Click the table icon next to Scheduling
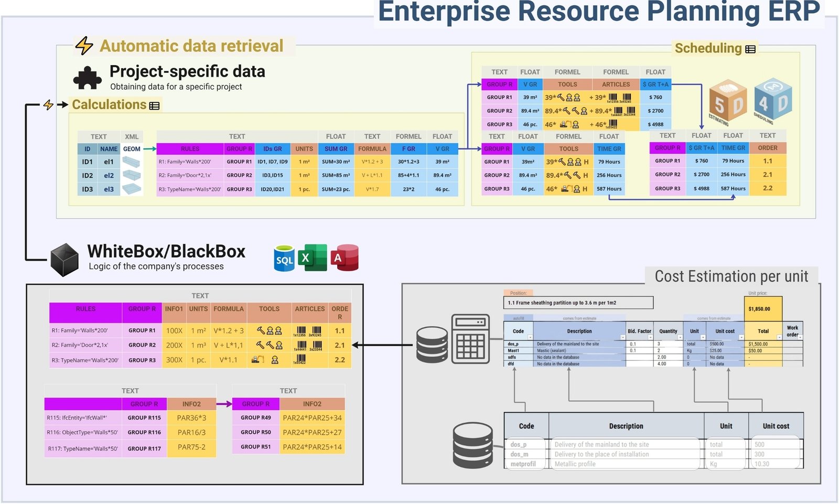The width and height of the screenshot is (839, 504). (x=750, y=49)
